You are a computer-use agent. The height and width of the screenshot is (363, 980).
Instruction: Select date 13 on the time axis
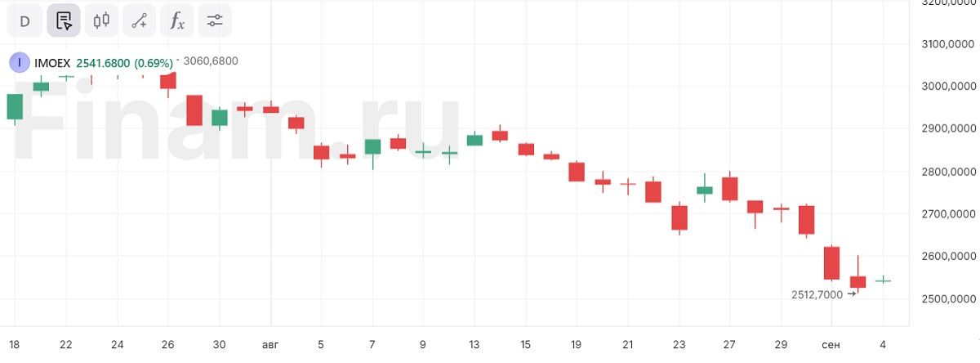[474, 344]
